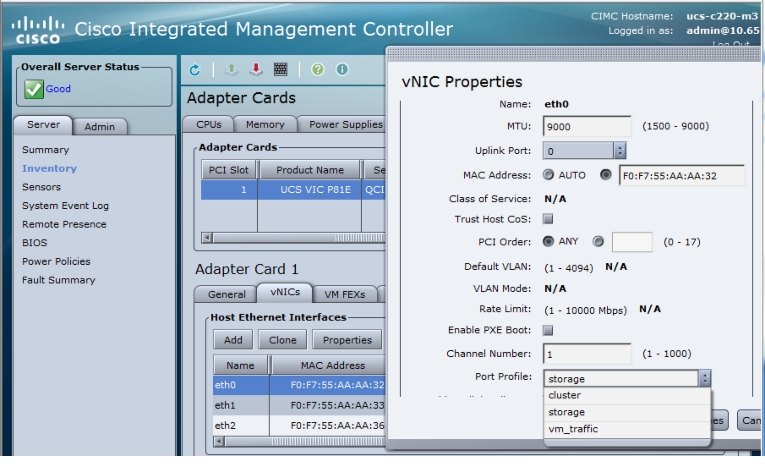Open System Event Log

point(65,206)
